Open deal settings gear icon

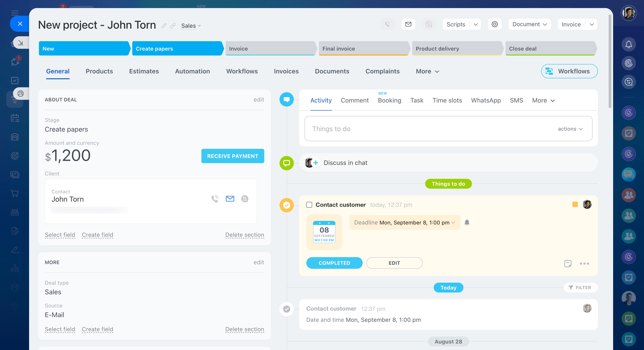tap(495, 24)
